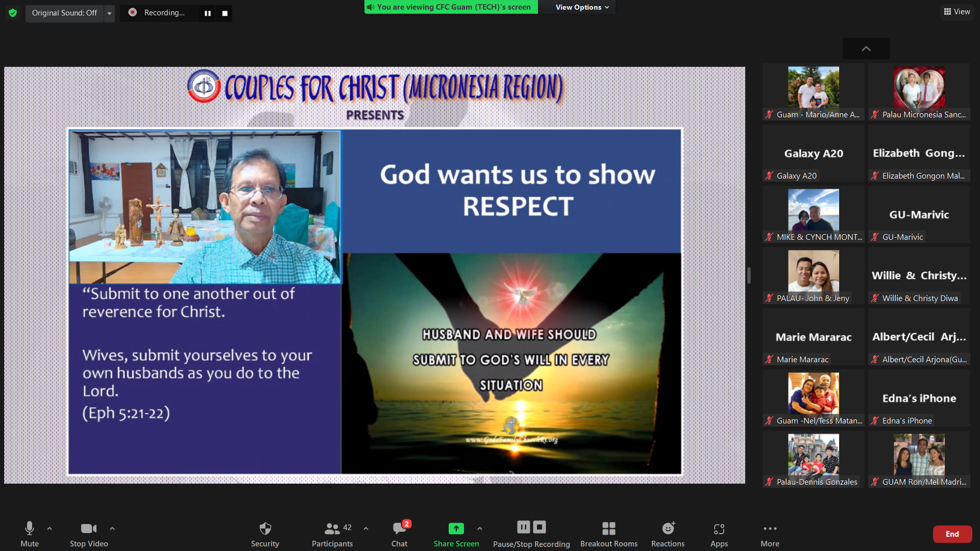
Task: Open the Apps panel
Action: pyautogui.click(x=719, y=534)
